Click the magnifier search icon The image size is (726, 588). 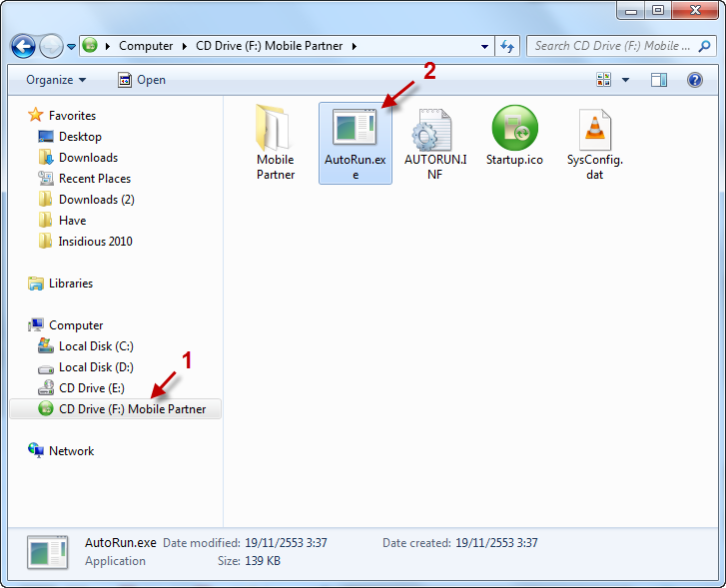click(x=705, y=46)
